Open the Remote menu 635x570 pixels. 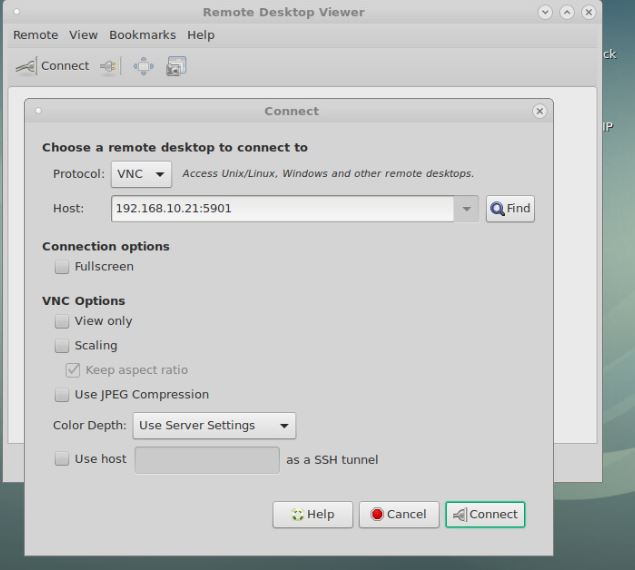point(35,35)
